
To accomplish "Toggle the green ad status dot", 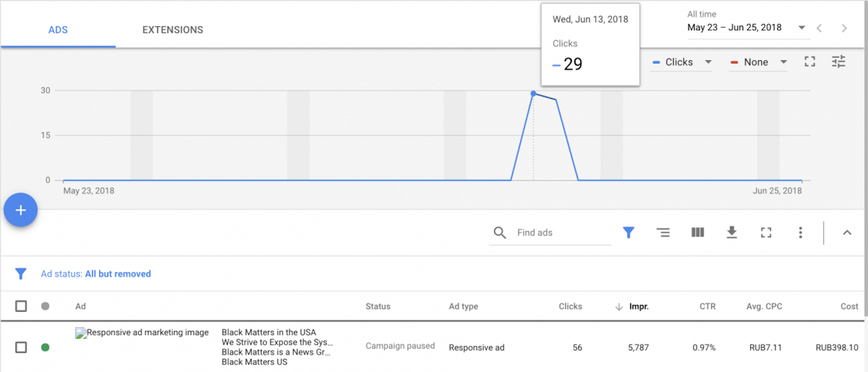I will click(45, 347).
